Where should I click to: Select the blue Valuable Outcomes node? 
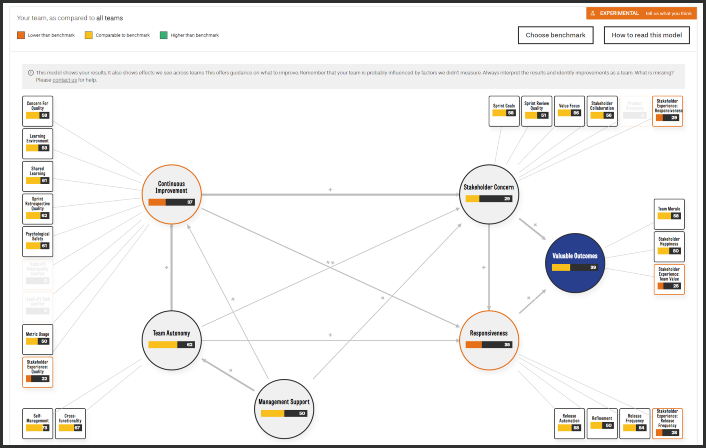575,263
